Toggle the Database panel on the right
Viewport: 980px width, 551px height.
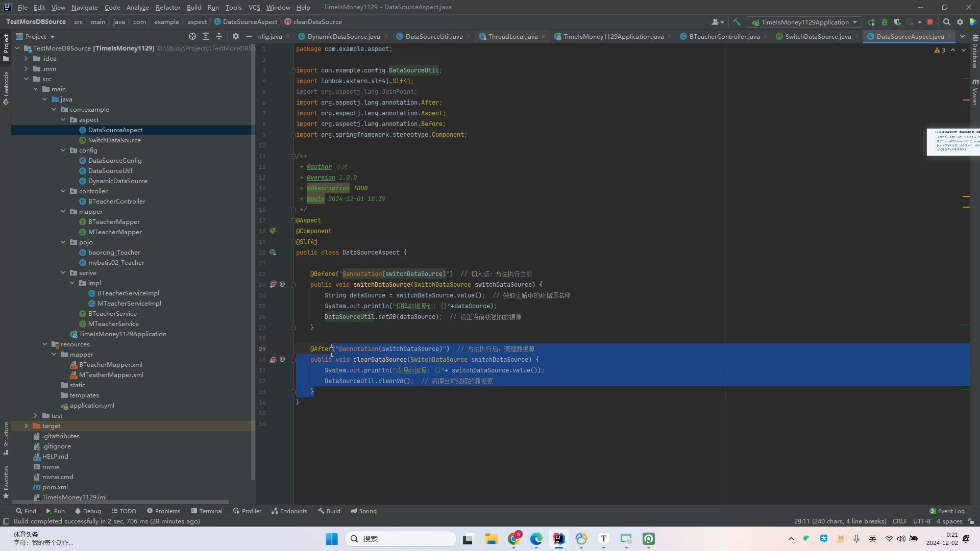[x=975, y=51]
